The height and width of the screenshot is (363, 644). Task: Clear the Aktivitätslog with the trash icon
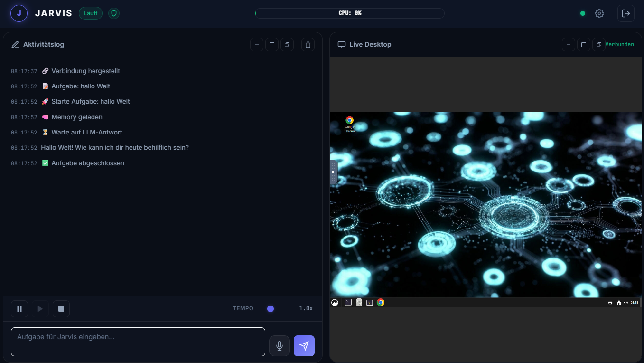(308, 45)
